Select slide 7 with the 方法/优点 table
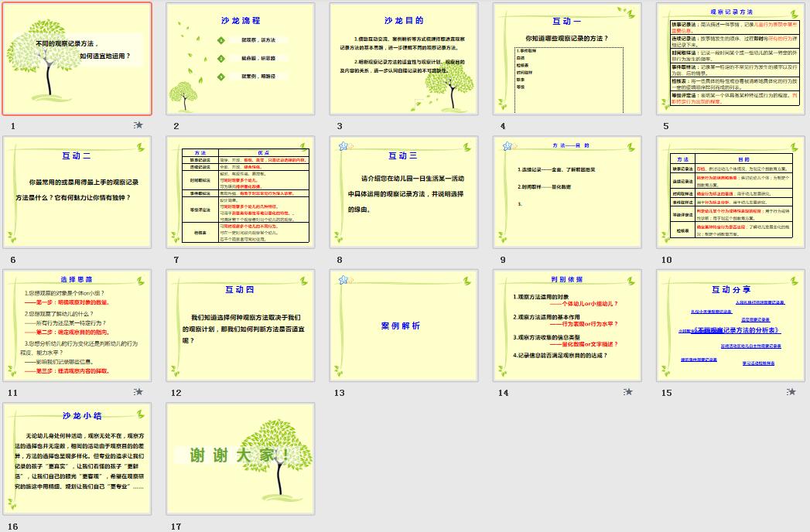 [x=240, y=193]
